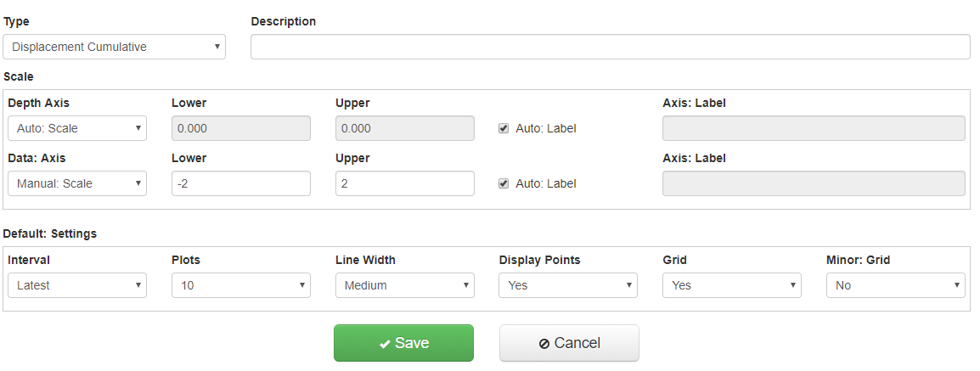
Task: Open the Line Width dropdown
Action: (x=405, y=285)
